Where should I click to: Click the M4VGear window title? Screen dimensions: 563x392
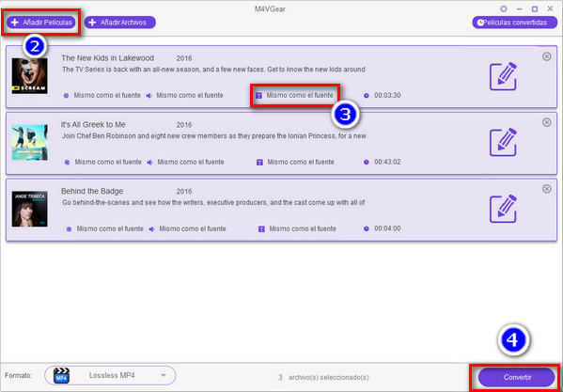coord(270,9)
